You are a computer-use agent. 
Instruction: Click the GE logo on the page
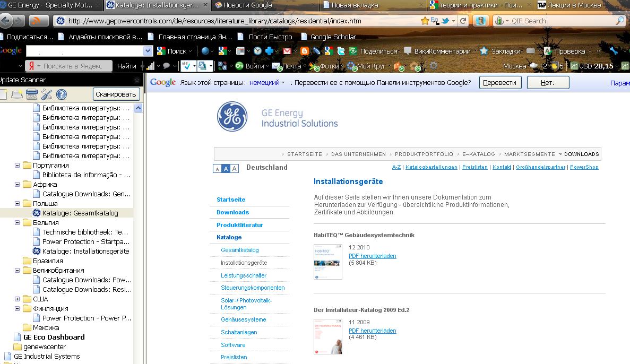232,117
